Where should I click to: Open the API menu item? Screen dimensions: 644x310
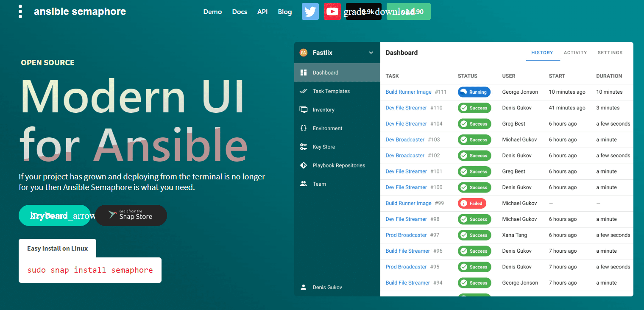point(262,11)
